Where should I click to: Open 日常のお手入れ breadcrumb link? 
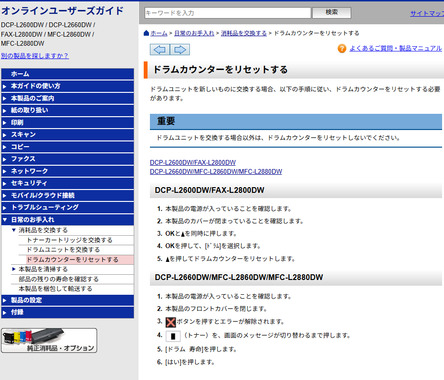click(194, 33)
